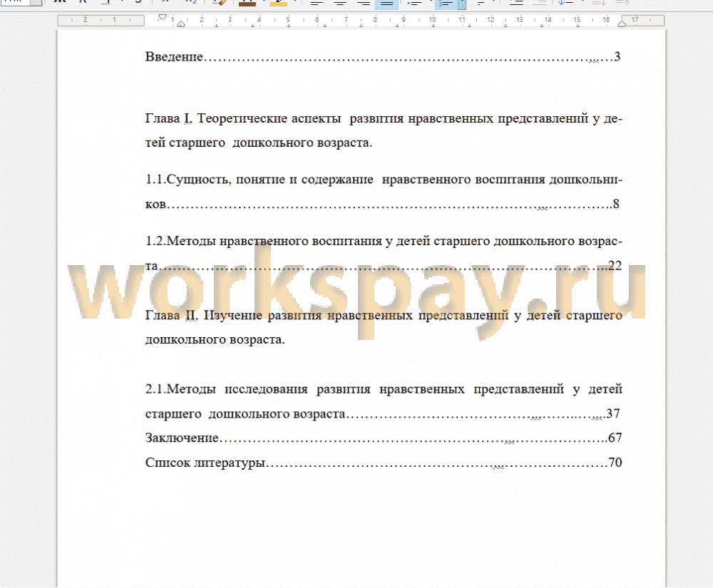The image size is (713, 588).
Task: Click the word "Заключение" in contents
Action: pos(182,438)
